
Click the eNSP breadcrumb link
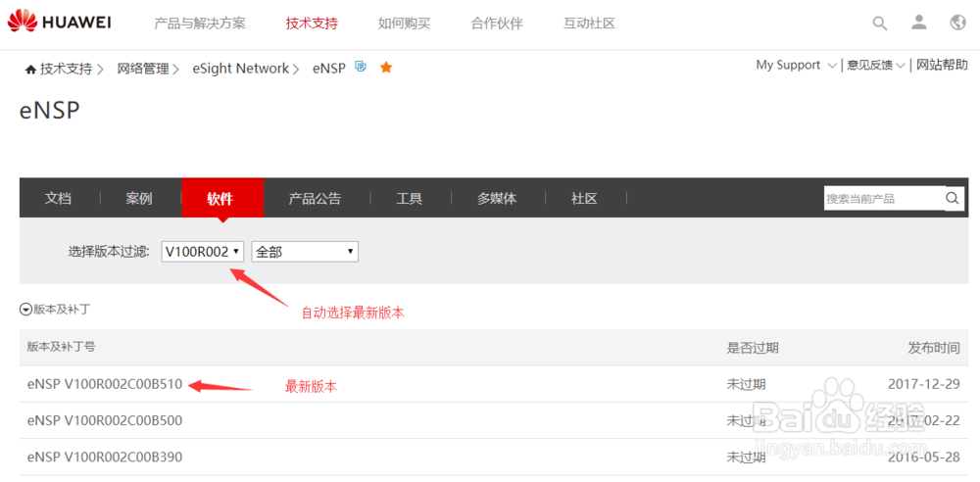point(328,69)
